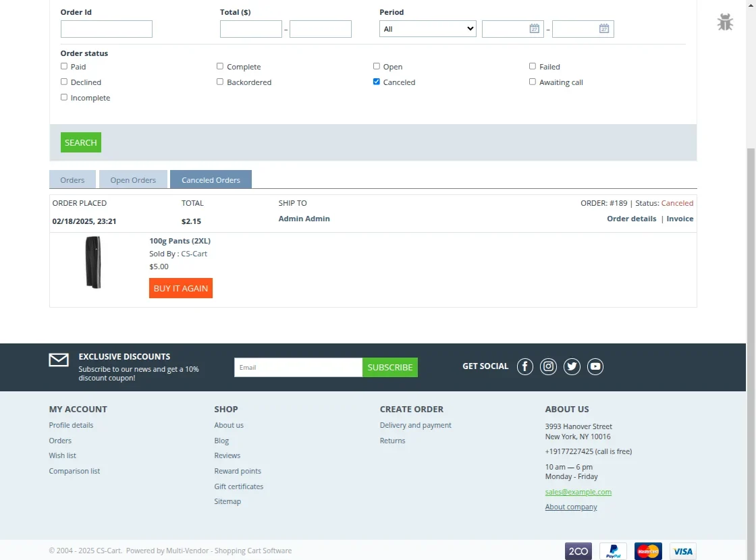Viewport: 756px width, 560px height.
Task: Enable the Declined status checkbox
Action: 63,82
